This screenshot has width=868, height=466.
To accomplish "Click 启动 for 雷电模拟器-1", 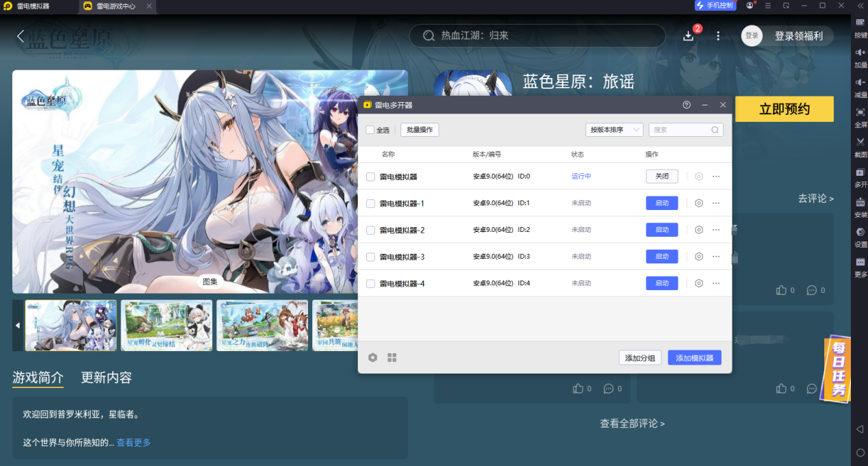I will (662, 203).
